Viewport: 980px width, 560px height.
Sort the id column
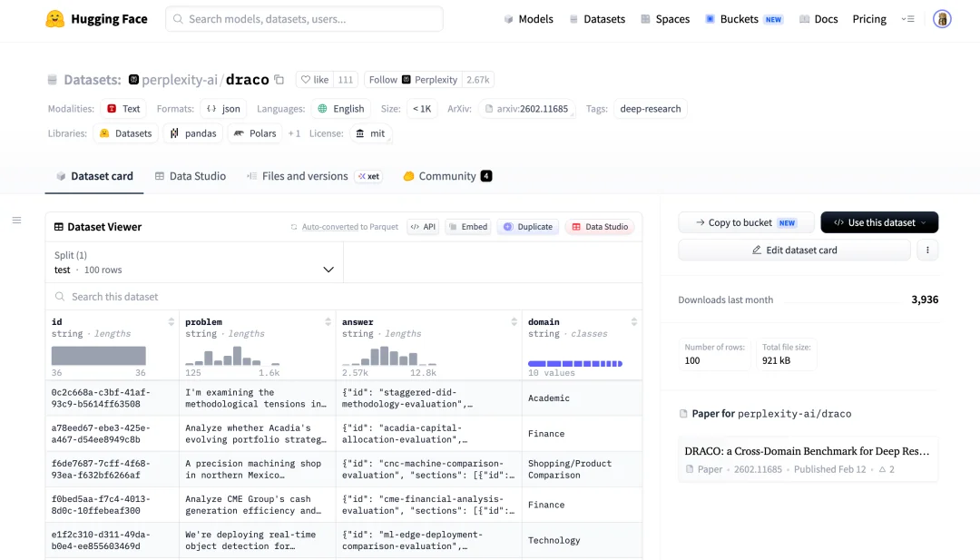171,322
